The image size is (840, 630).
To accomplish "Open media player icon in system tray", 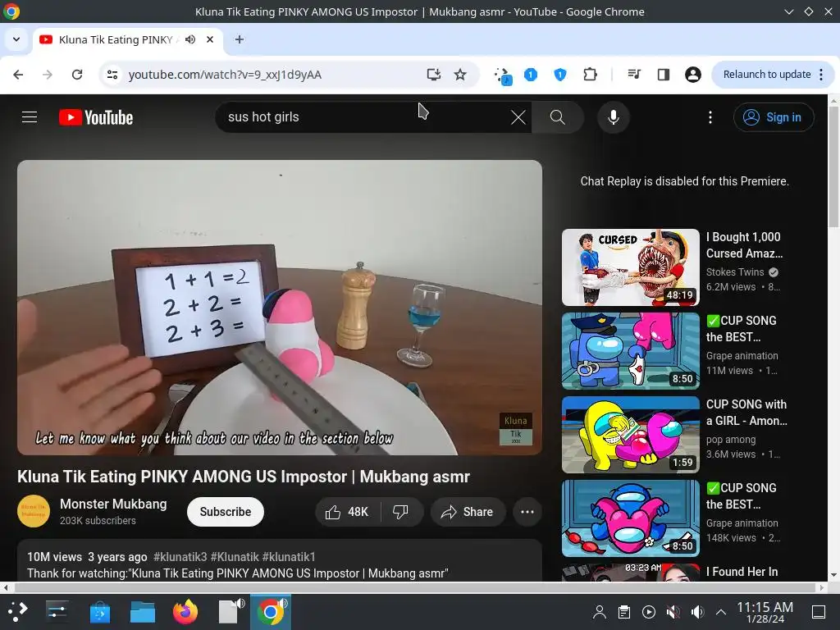I will [649, 612].
